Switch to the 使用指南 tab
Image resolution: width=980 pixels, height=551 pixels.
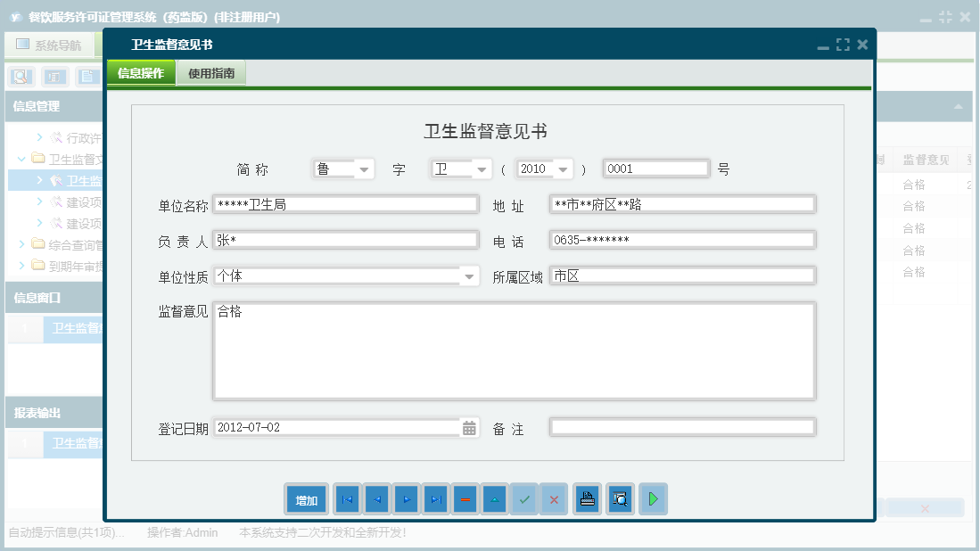(211, 74)
